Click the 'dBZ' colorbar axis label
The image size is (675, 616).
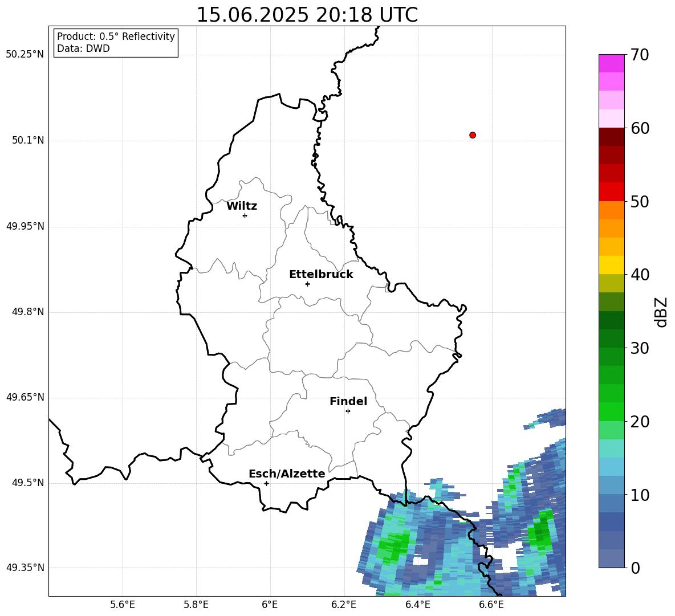662,312
